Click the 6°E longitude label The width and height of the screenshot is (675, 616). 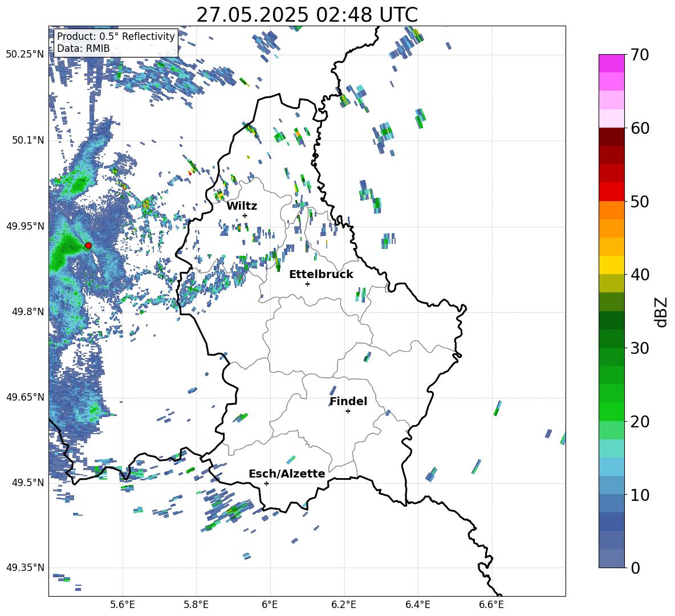270,605
